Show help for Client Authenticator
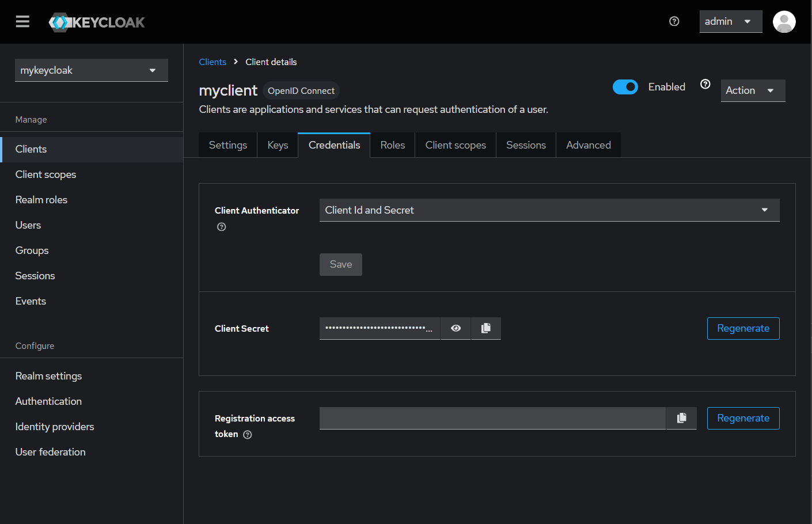 (x=222, y=227)
